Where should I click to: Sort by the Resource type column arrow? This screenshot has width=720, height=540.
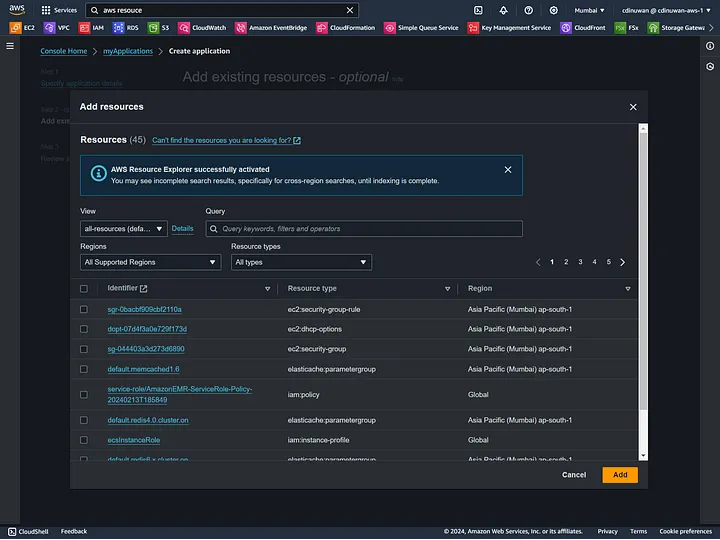[x=448, y=289]
